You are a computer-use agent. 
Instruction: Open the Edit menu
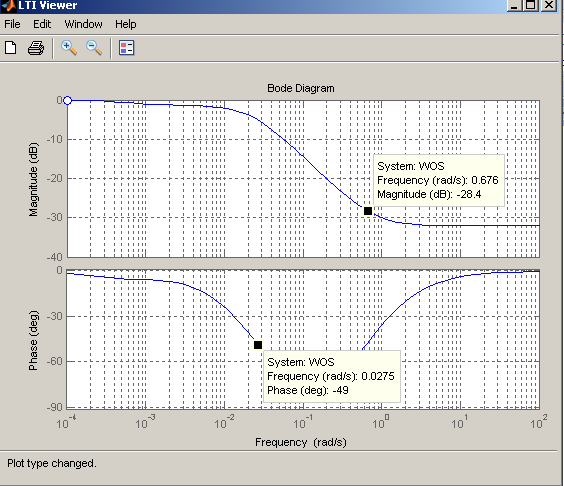coord(42,24)
